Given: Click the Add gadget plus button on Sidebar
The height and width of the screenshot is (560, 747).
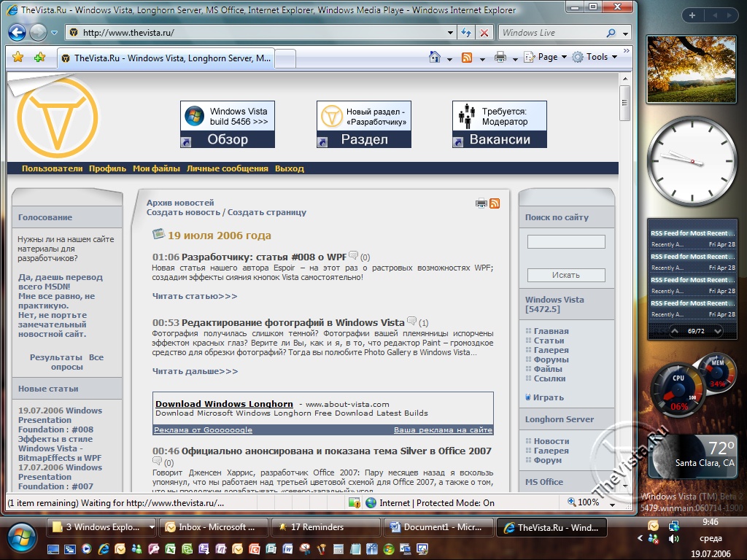Looking at the screenshot, I should 692,15.
